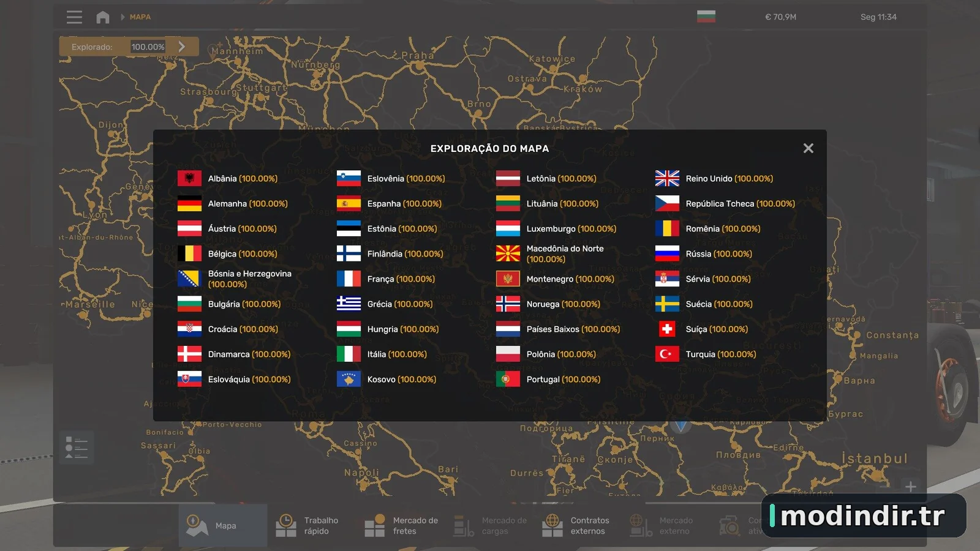Viewport: 980px width, 551px height.
Task: Click the Explorado 100.00% value field
Action: pos(148,47)
